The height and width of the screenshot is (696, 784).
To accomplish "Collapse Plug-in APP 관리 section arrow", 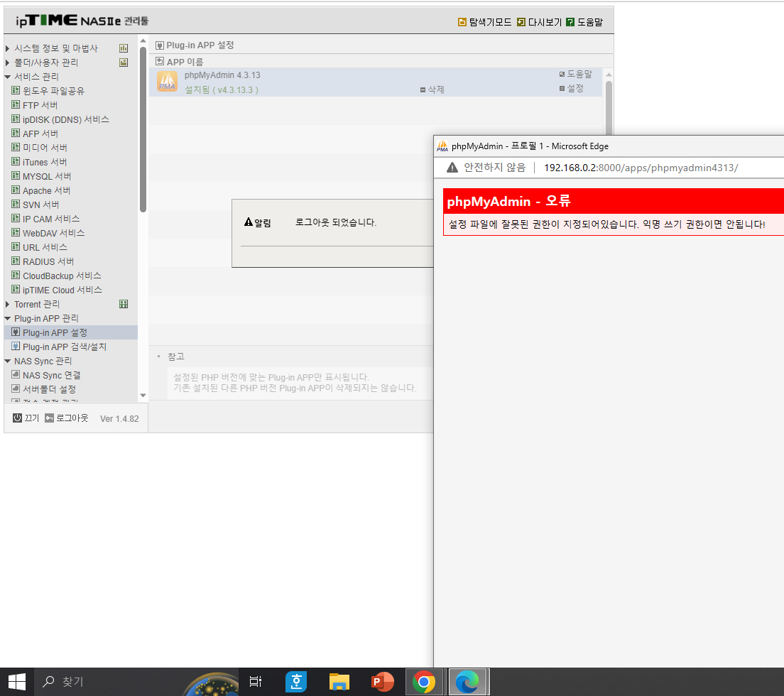I will point(8,318).
